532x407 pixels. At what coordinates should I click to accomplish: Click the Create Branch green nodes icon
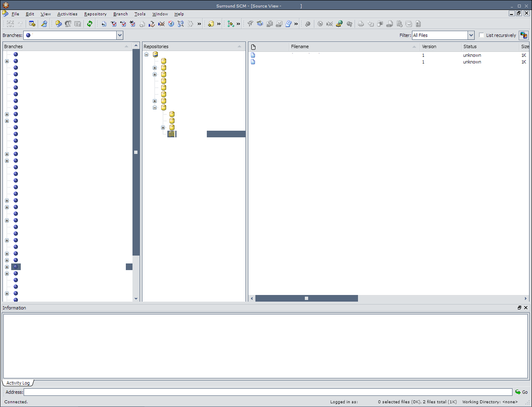coord(230,24)
